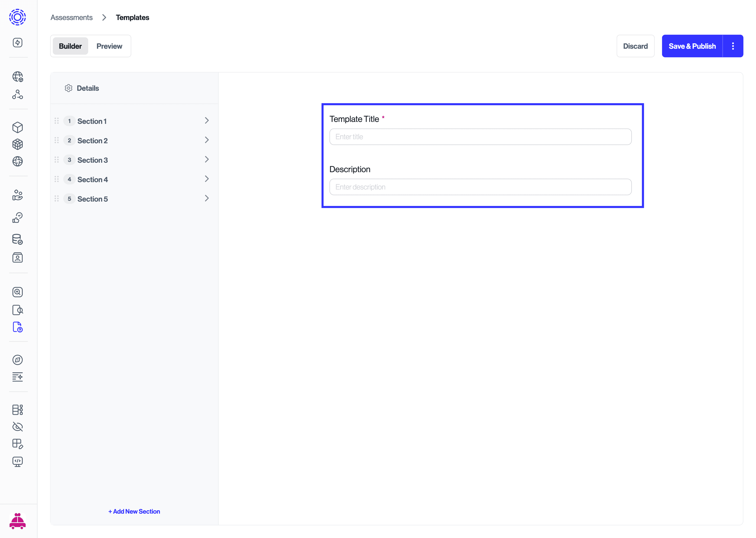Open the lightning bolt quick actions icon
The width and height of the screenshot is (756, 538).
18,42
